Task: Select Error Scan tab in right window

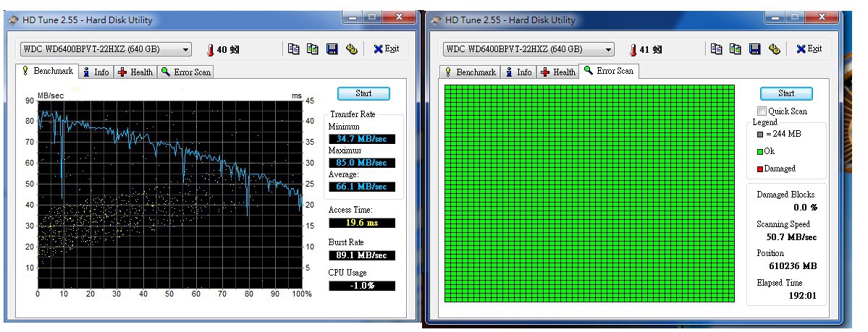Action: 609,71
